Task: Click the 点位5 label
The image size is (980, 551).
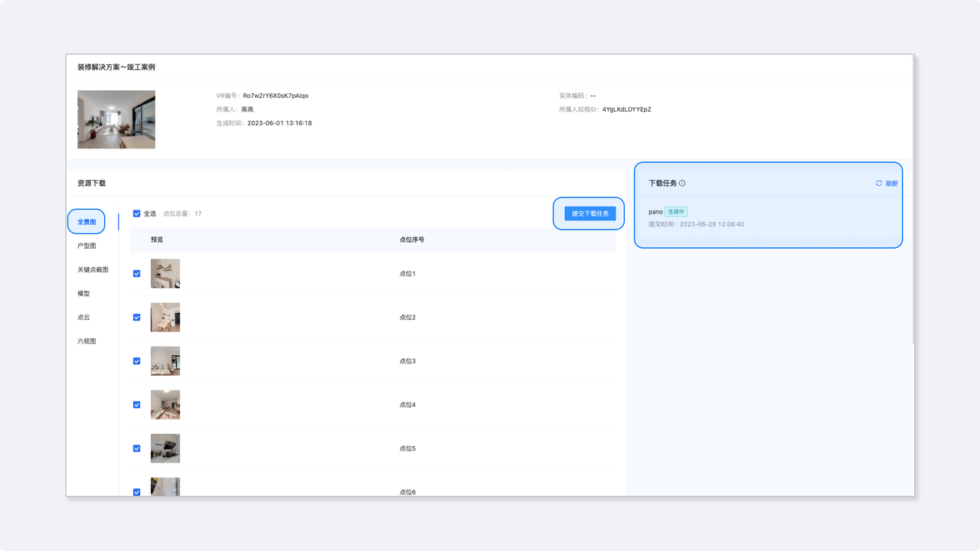Action: tap(407, 448)
